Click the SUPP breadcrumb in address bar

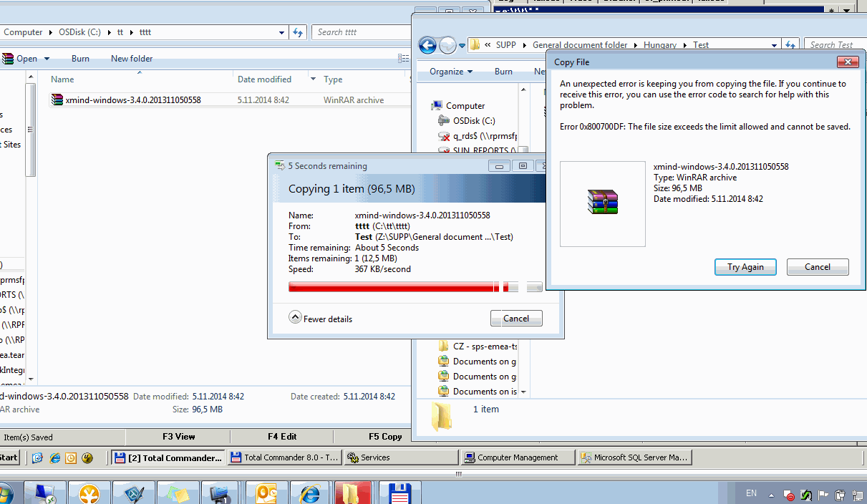[x=505, y=45]
